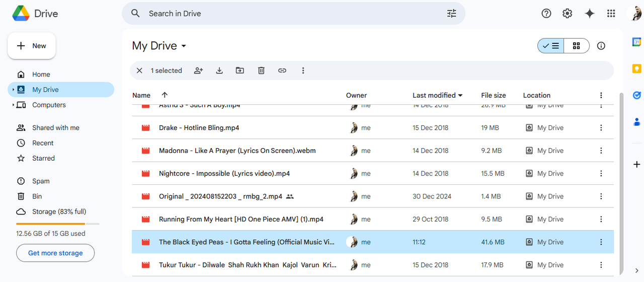Click the Copy link icon in toolbar
This screenshot has height=282, width=644.
[x=282, y=70]
